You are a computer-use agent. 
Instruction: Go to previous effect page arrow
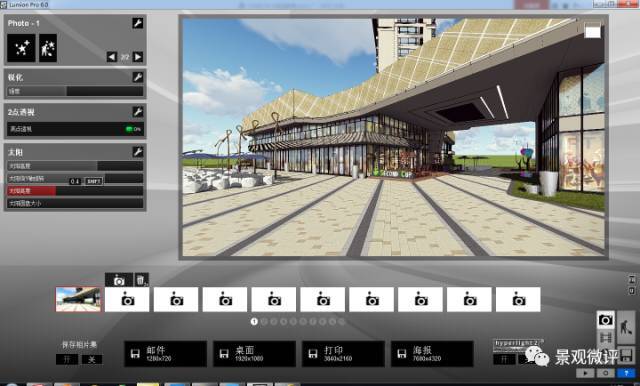point(112,57)
